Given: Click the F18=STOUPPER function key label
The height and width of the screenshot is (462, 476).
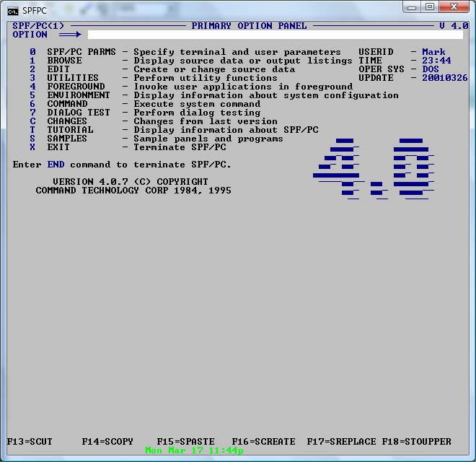Looking at the screenshot, I should (x=417, y=441).
